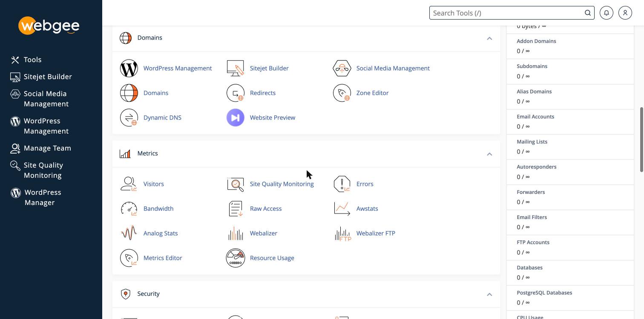Image resolution: width=644 pixels, height=319 pixels.
Task: Collapse the Security section chevron
Action: click(489, 294)
